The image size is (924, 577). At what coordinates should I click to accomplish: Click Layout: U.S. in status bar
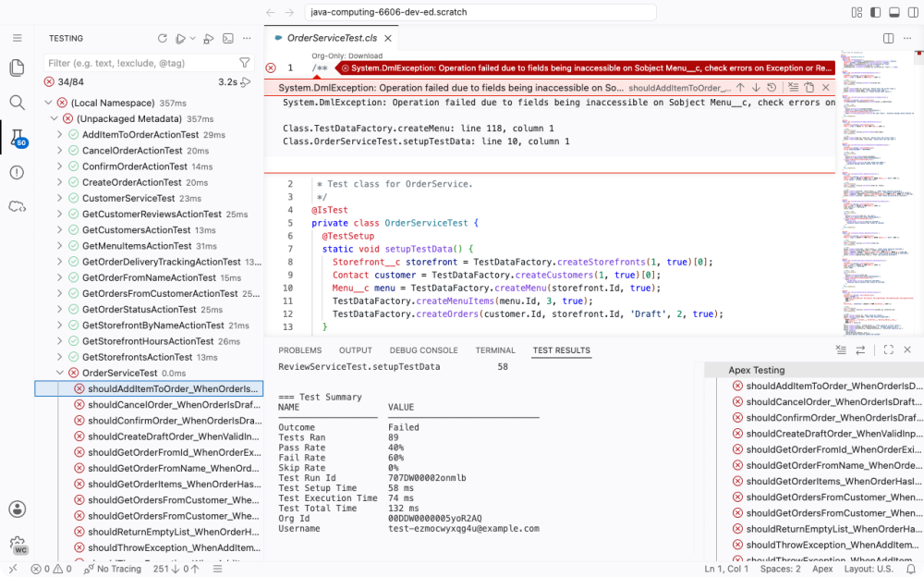[x=869, y=569]
